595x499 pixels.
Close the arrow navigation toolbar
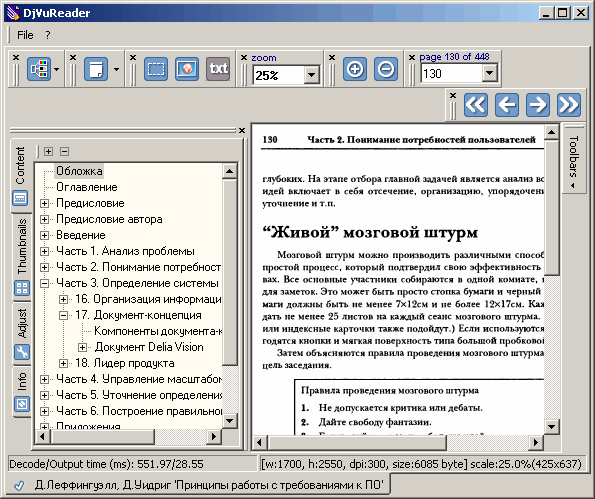click(453, 96)
